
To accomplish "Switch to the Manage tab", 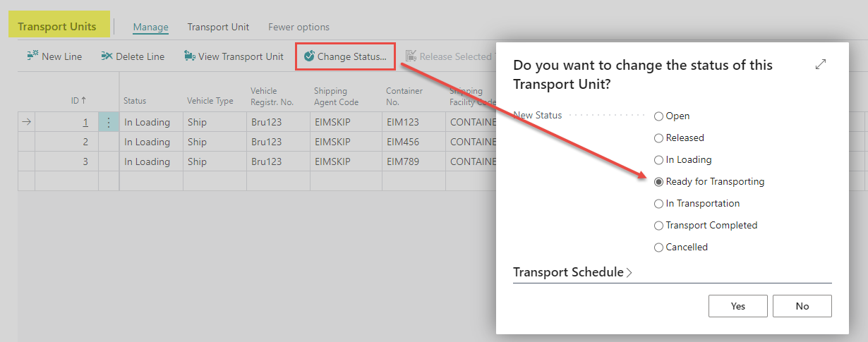I will tap(150, 28).
